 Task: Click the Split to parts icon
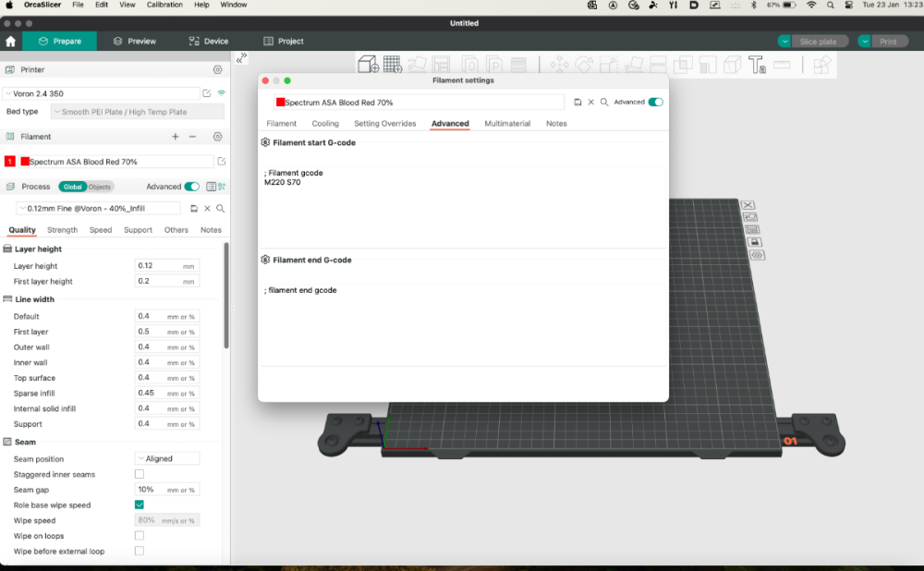point(493,65)
